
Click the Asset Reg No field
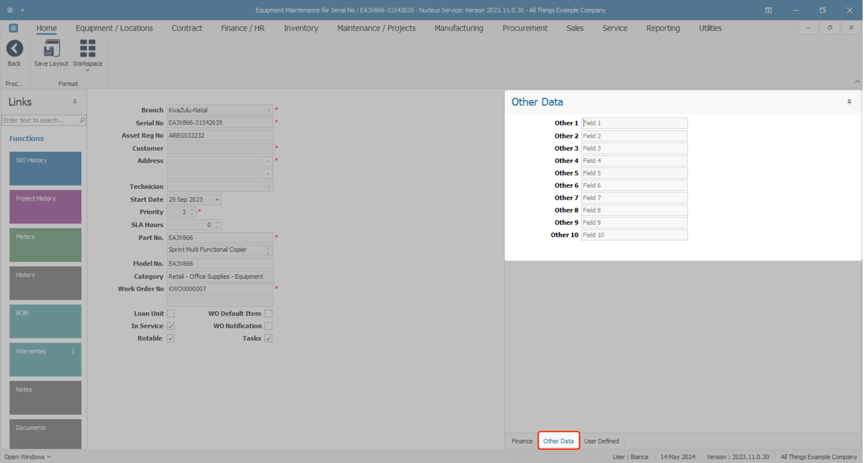point(220,136)
